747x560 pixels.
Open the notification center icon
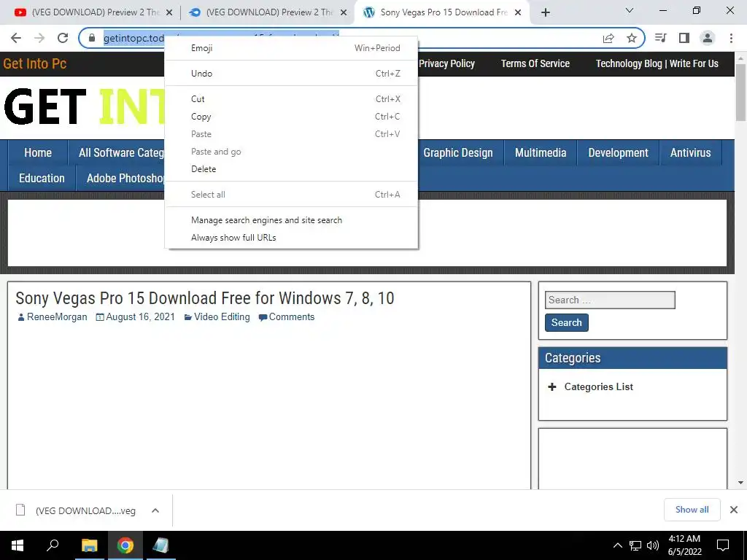723,545
